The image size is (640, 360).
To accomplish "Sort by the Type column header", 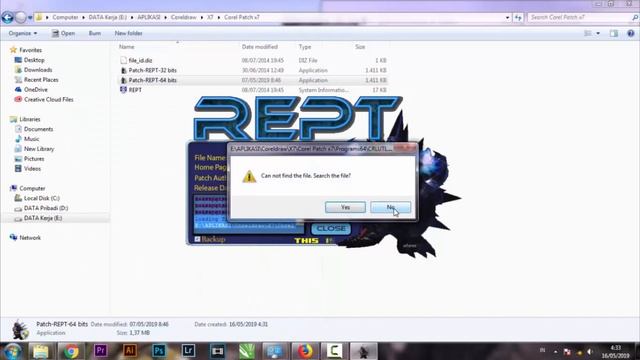I will [x=305, y=47].
